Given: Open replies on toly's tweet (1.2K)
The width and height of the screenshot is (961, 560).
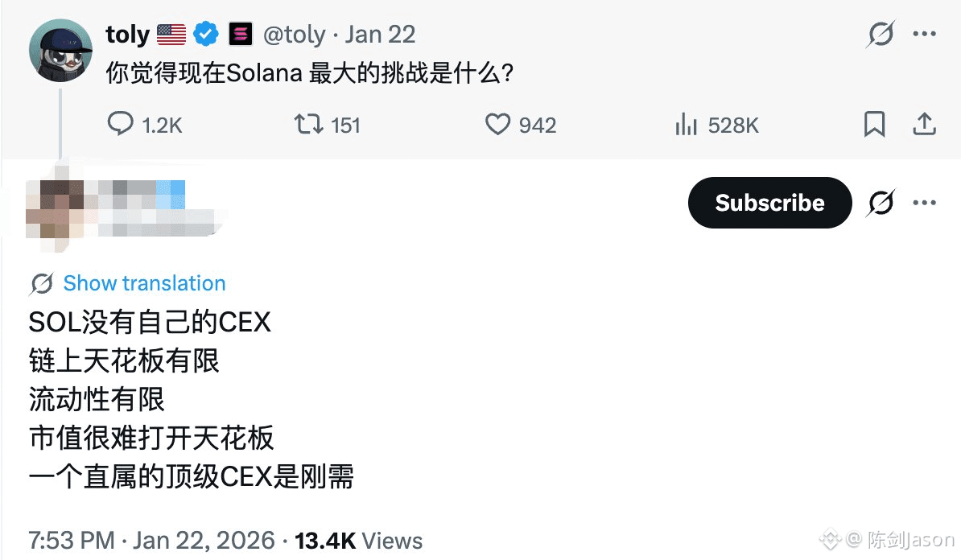Looking at the screenshot, I should tap(145, 125).
